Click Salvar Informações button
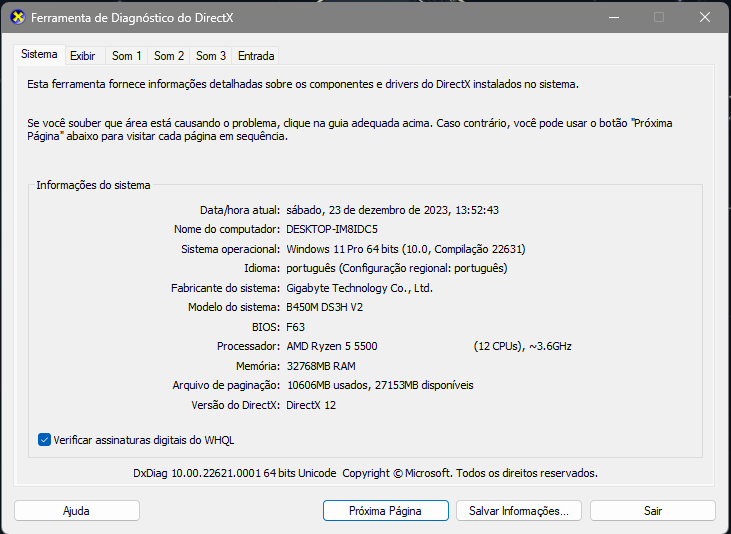Screen dimensions: 731x534 [x=519, y=511]
